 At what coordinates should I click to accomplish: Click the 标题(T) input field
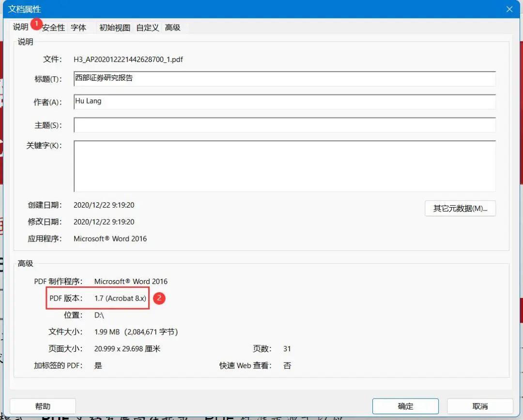click(285, 79)
